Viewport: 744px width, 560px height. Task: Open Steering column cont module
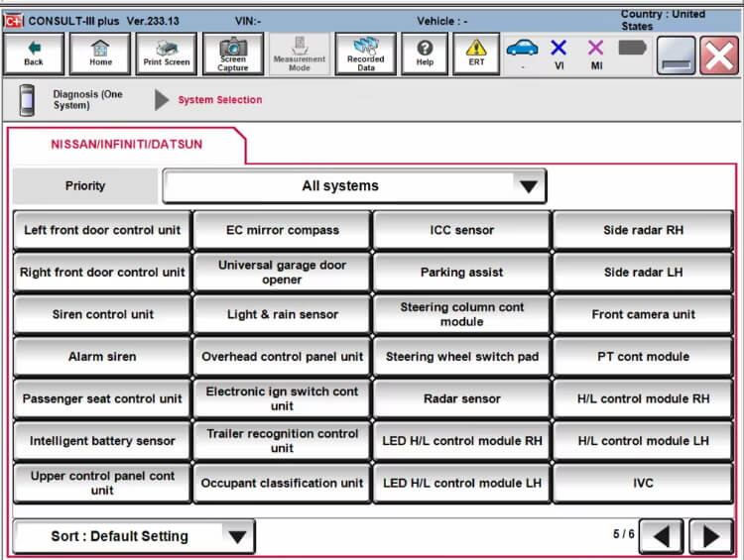point(461,314)
